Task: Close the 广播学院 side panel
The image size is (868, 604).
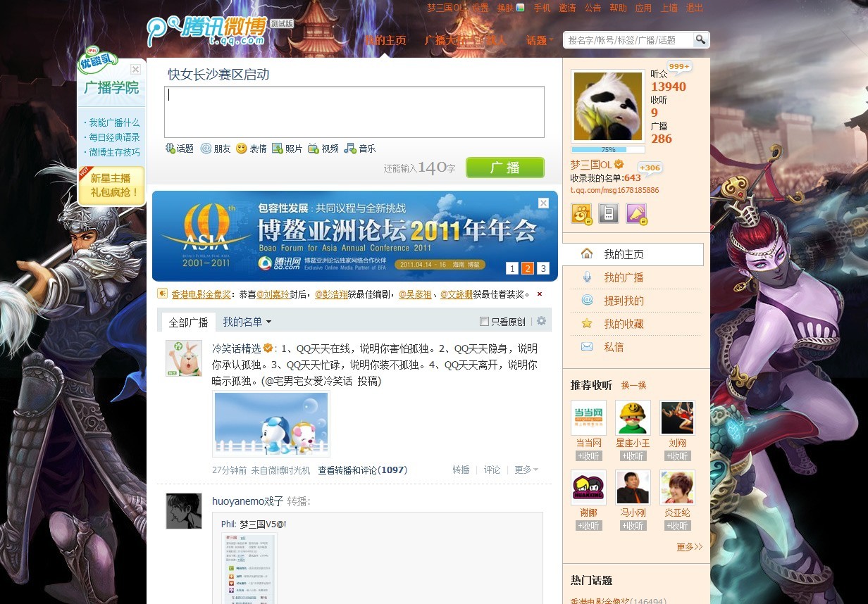Action: pos(135,69)
